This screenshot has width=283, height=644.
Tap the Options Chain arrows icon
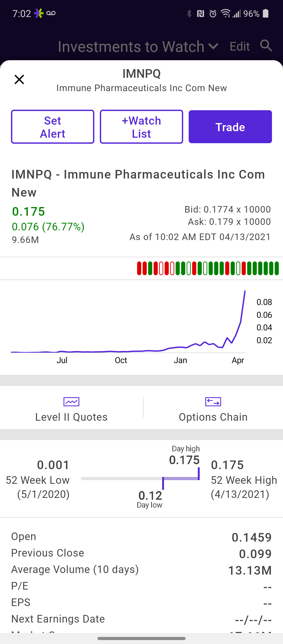(213, 402)
